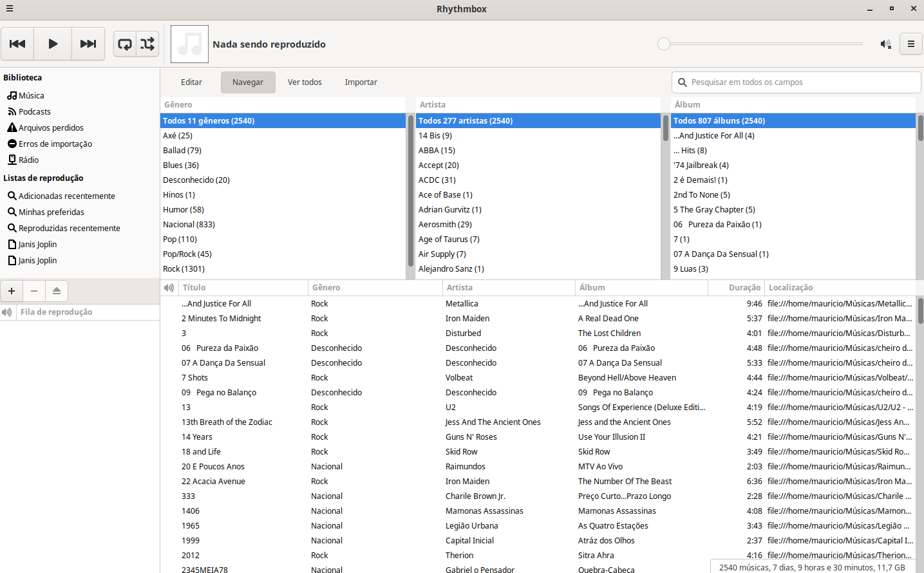Click the Editar button

[191, 82]
